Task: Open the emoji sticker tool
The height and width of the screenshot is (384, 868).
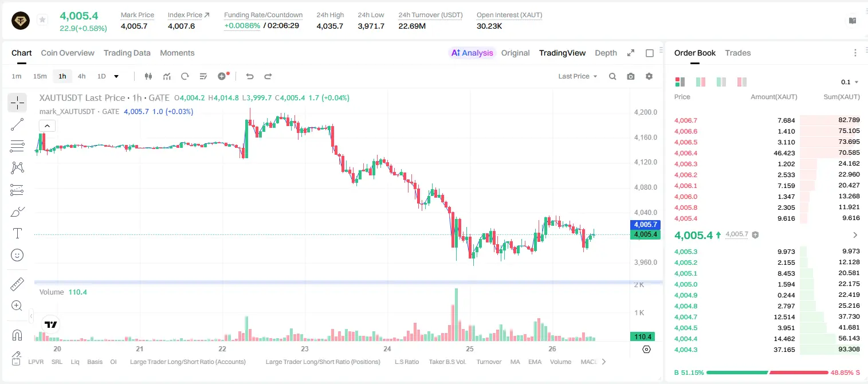Action: pyautogui.click(x=17, y=255)
